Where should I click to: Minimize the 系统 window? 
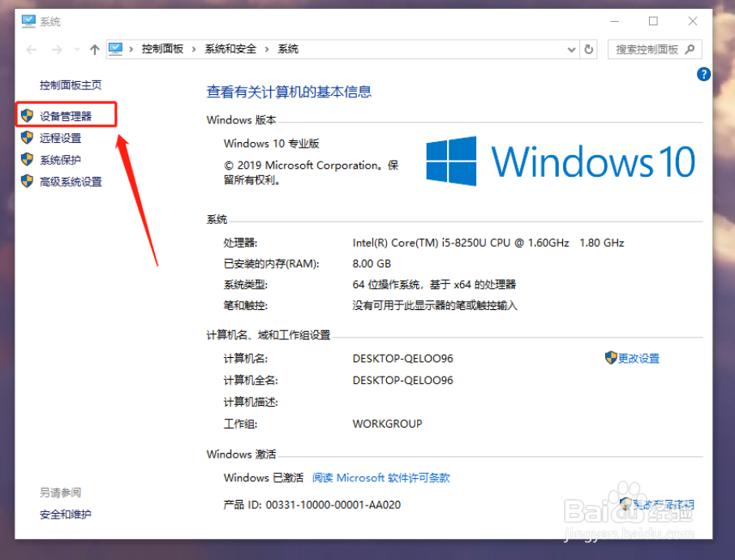(615, 21)
